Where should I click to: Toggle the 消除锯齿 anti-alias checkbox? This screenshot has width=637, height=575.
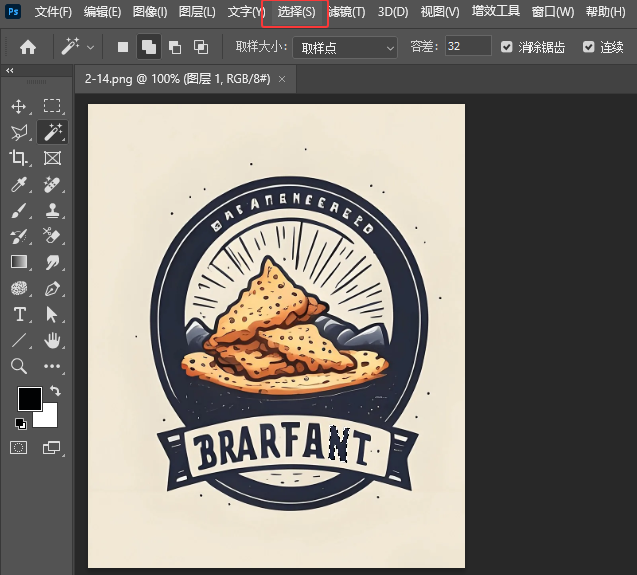[506, 47]
